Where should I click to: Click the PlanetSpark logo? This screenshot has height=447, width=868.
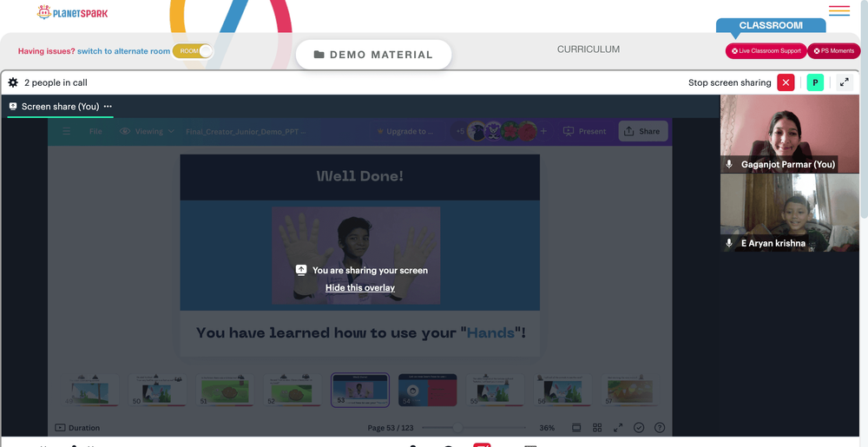click(72, 12)
